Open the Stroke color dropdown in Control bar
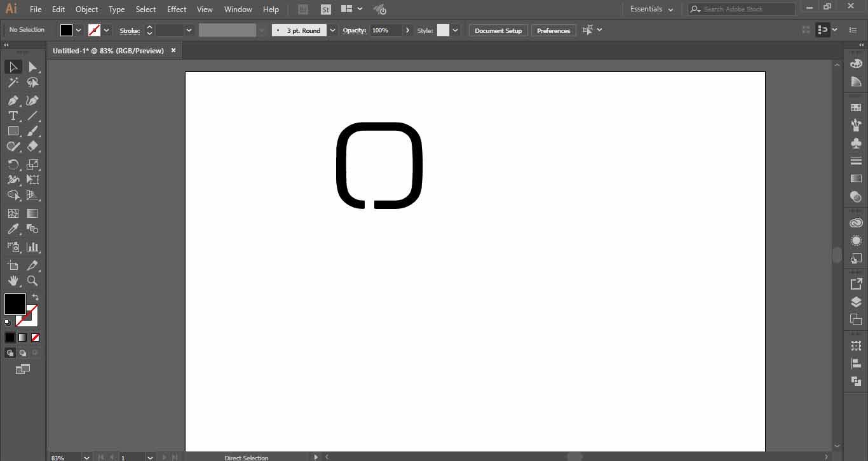Screen dimensions: 868x461 (107, 30)
